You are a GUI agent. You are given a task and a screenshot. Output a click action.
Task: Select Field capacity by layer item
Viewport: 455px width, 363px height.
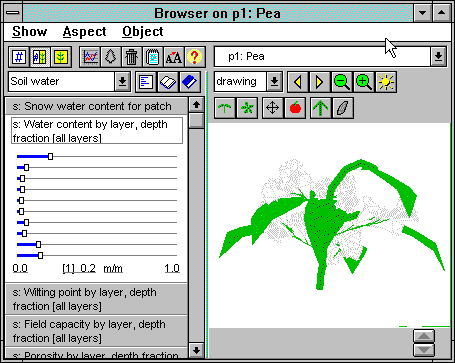(97, 331)
